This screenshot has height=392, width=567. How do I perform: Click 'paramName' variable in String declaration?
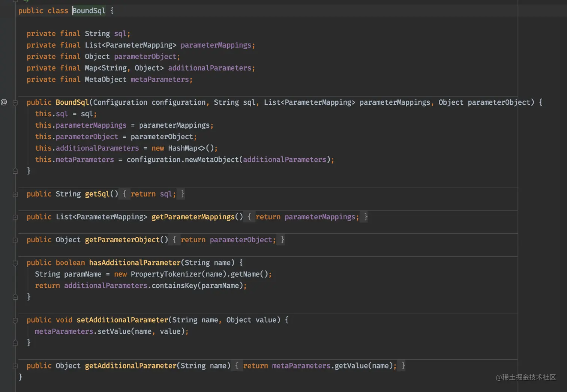pyautogui.click(x=83, y=274)
